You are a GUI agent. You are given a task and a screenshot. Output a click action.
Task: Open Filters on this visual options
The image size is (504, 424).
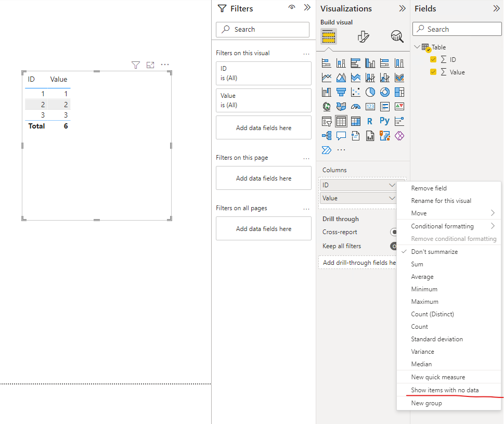pos(306,54)
